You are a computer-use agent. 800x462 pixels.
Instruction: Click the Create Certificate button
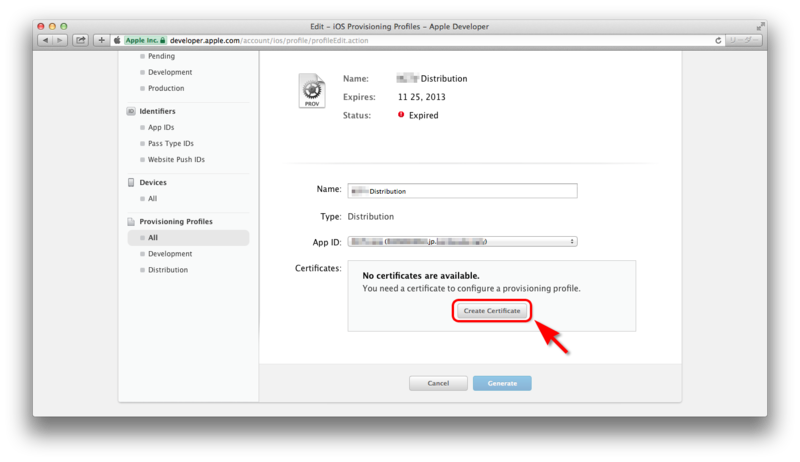click(x=492, y=311)
